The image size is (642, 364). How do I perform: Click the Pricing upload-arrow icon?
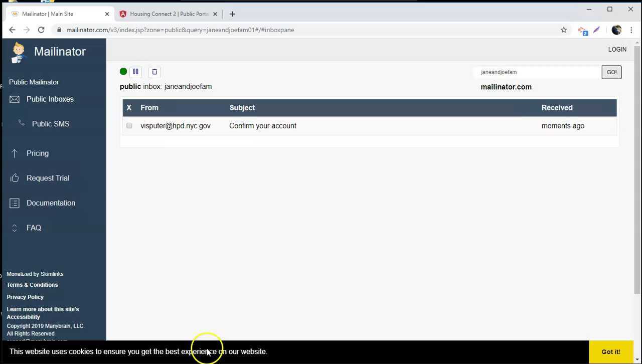point(14,153)
